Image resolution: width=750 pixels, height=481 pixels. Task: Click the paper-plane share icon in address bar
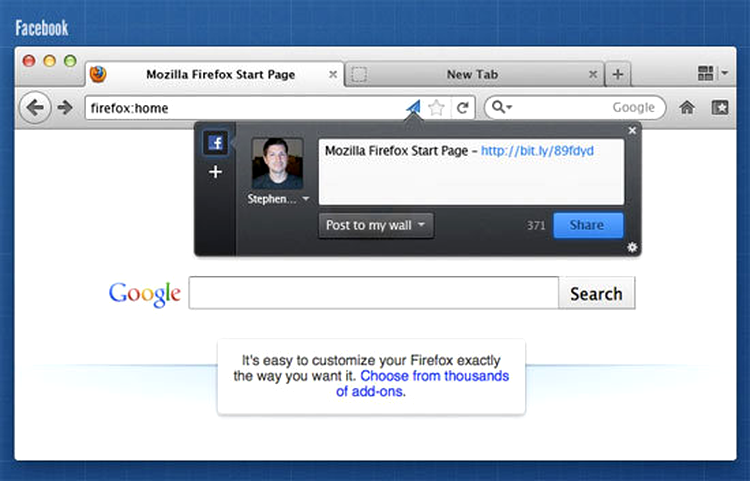pos(413,108)
